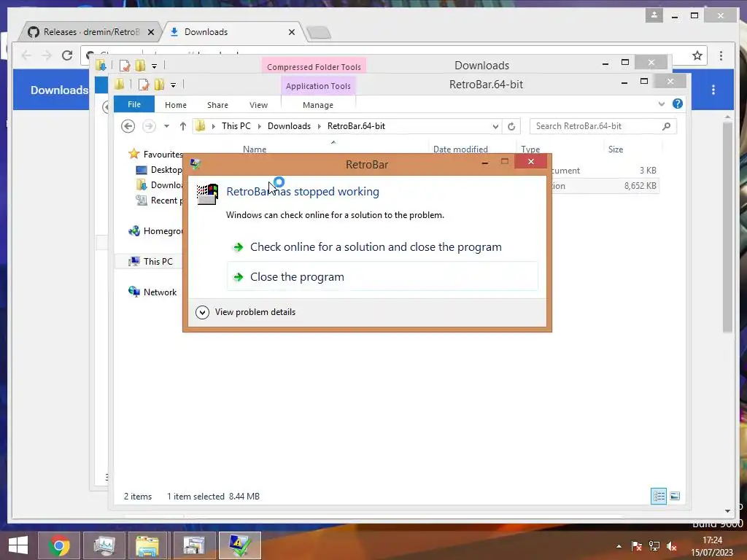Go forward in Explorer navigation

pyautogui.click(x=149, y=126)
